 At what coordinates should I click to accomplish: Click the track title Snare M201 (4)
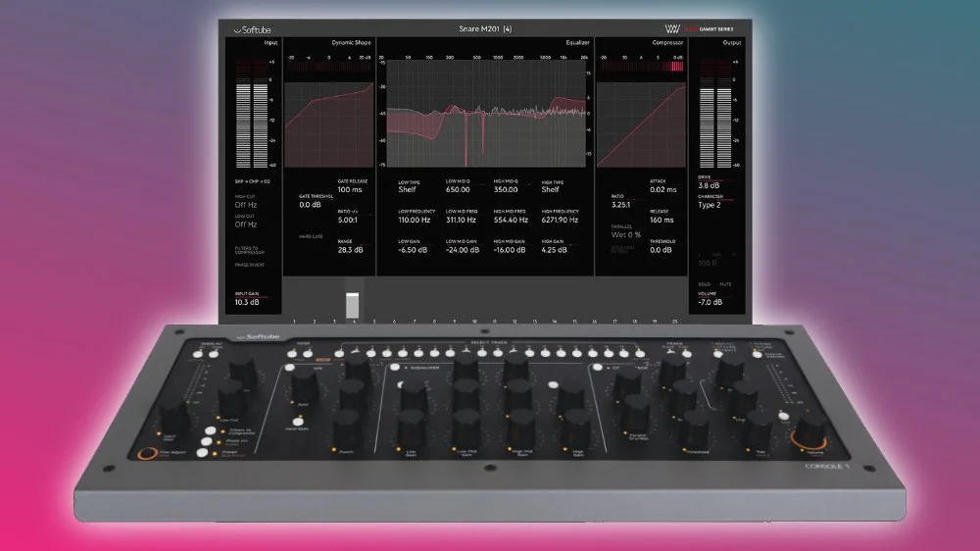[485, 28]
